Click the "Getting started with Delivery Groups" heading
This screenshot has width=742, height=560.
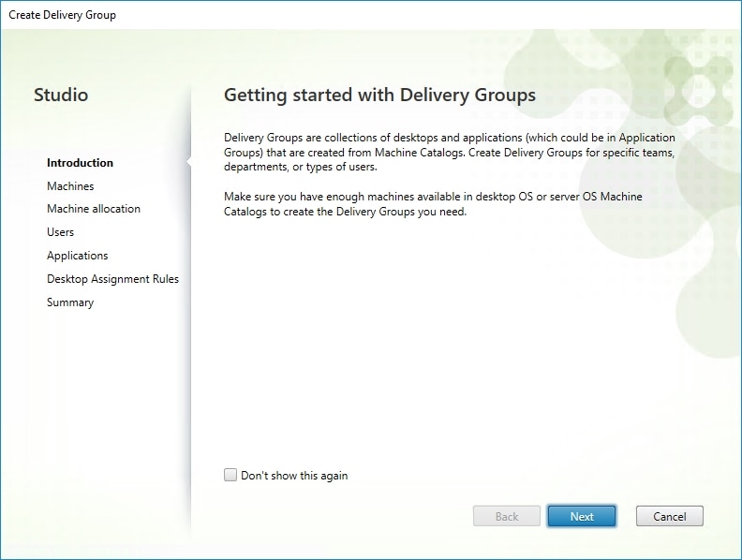(379, 96)
